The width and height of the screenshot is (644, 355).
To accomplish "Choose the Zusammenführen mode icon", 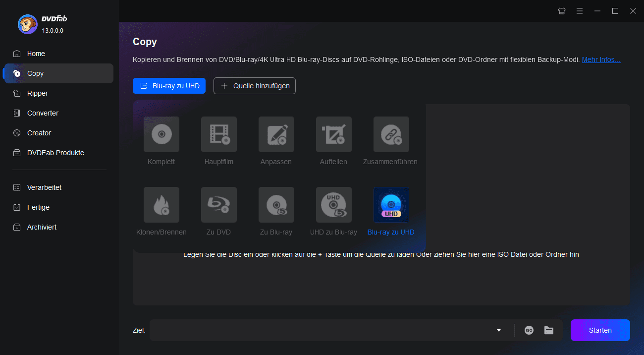I will (391, 134).
